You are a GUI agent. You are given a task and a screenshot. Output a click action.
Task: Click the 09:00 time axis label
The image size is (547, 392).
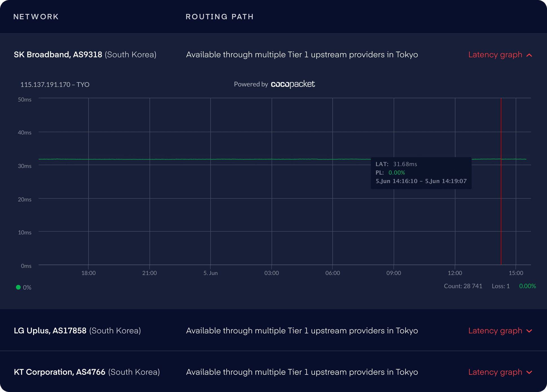(x=394, y=273)
